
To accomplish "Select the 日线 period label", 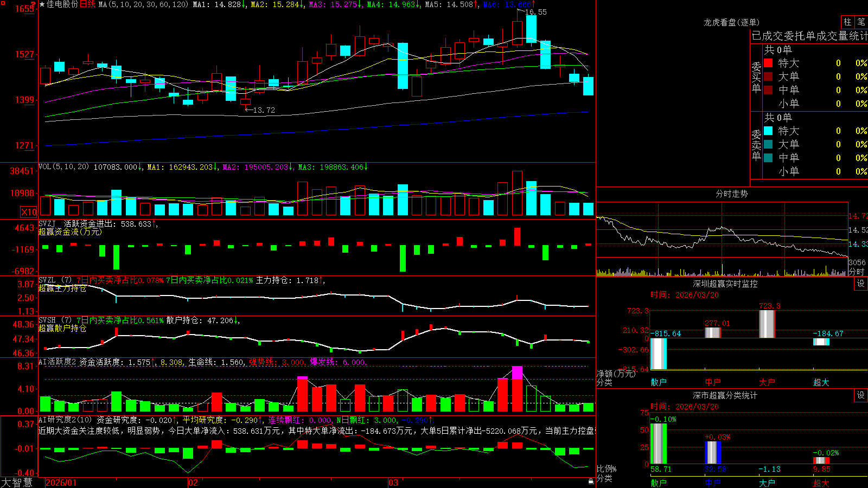I will click(88, 4).
